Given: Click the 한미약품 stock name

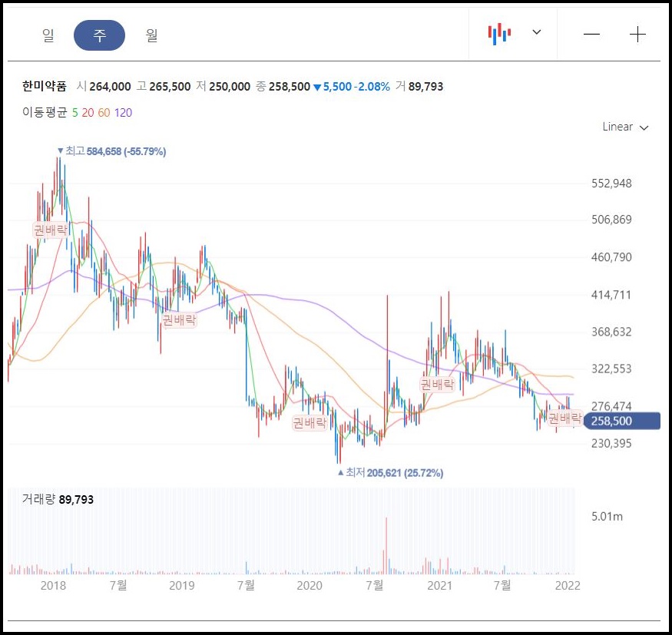Looking at the screenshot, I should 45,87.
